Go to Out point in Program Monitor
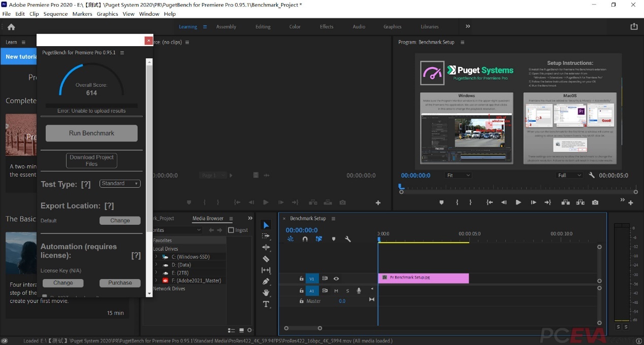Screen dimensions: 644x345 548,202
